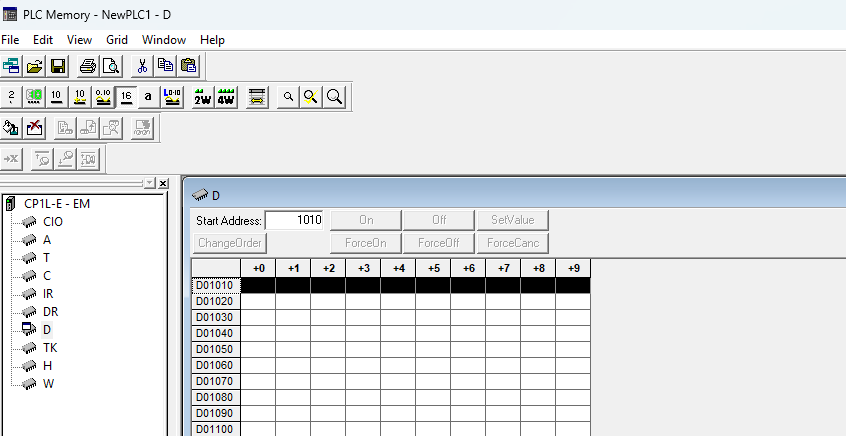Viewport: 846px width, 436px height.
Task: Open the View menu
Action: coord(79,40)
